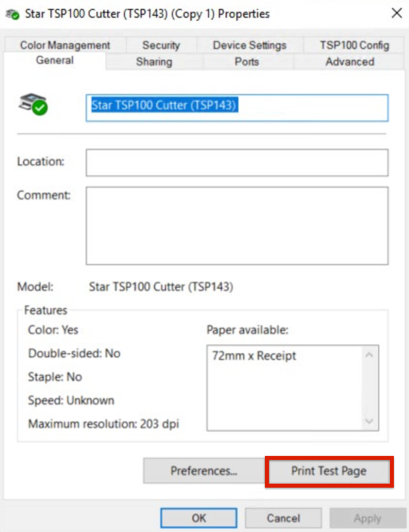Click the printer icon in title bar
The height and width of the screenshot is (532, 409).
(x=13, y=14)
